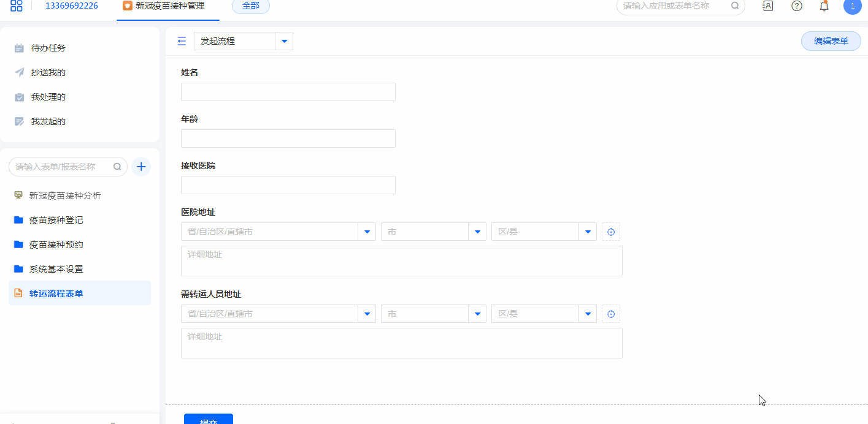This screenshot has width=868, height=424.
Task: Click the 全部 button
Action: (x=250, y=6)
